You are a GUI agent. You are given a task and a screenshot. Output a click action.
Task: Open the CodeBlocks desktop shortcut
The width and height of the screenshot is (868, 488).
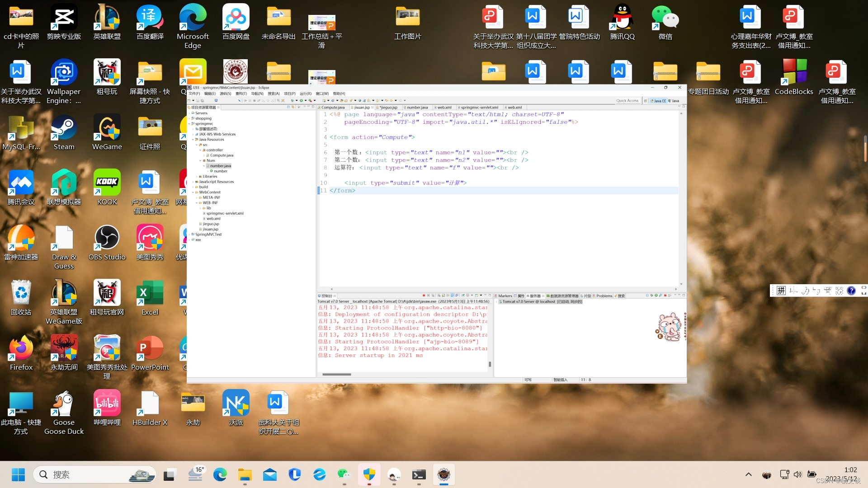[x=794, y=77]
